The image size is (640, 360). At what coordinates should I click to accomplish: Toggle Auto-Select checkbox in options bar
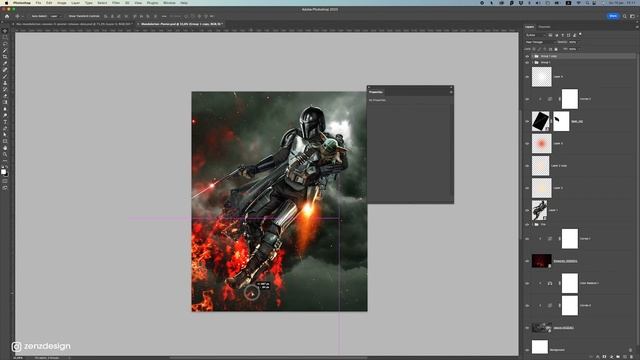[29, 16]
